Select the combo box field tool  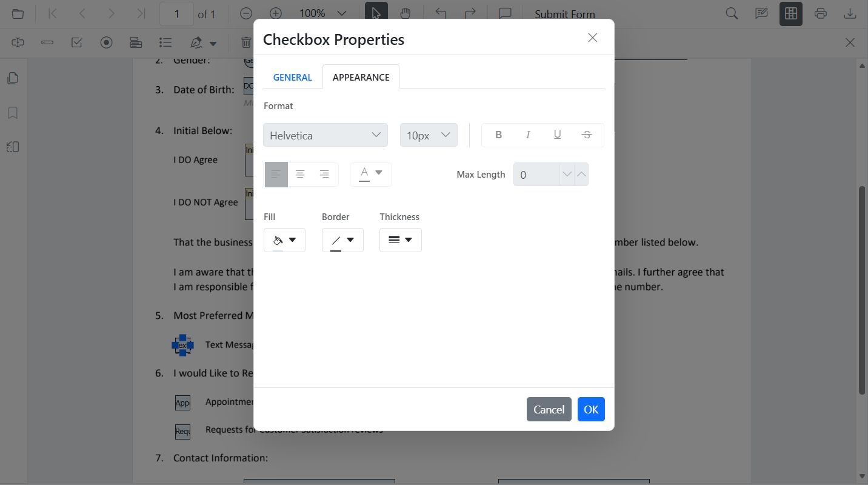136,42
